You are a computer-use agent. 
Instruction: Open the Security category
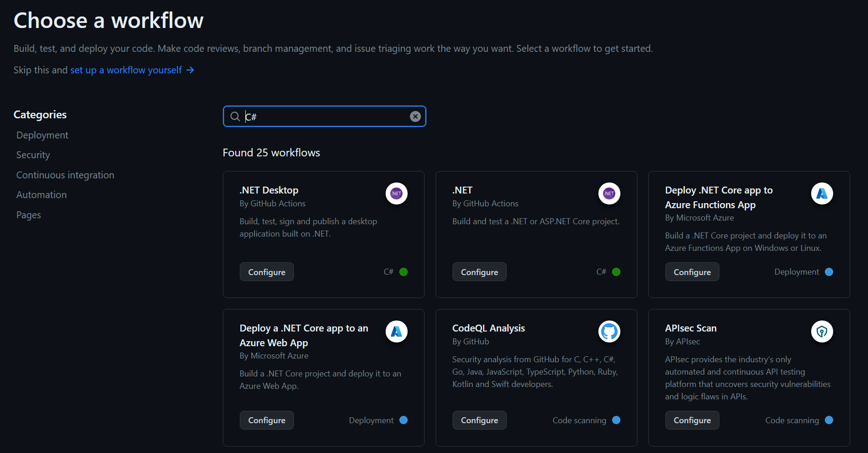click(33, 155)
